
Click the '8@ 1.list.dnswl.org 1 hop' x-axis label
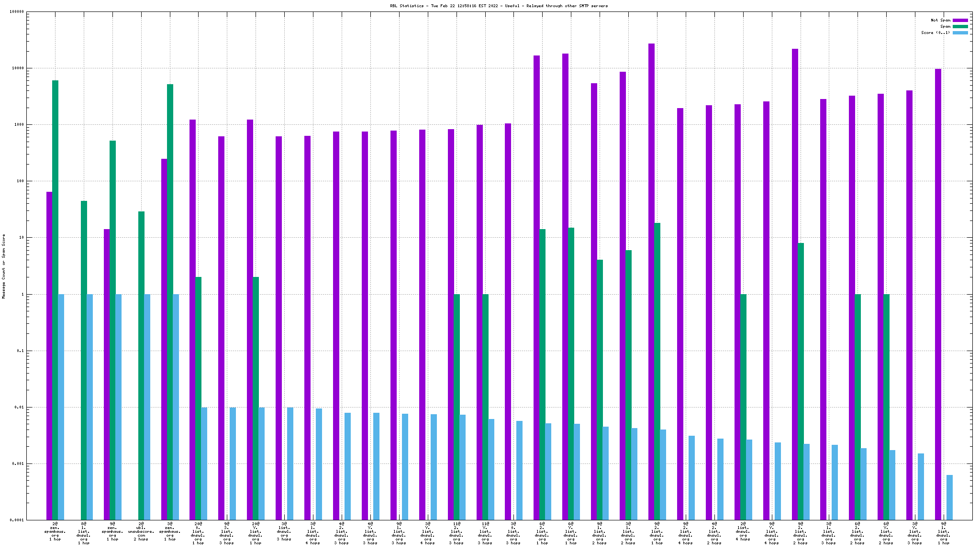(84, 533)
